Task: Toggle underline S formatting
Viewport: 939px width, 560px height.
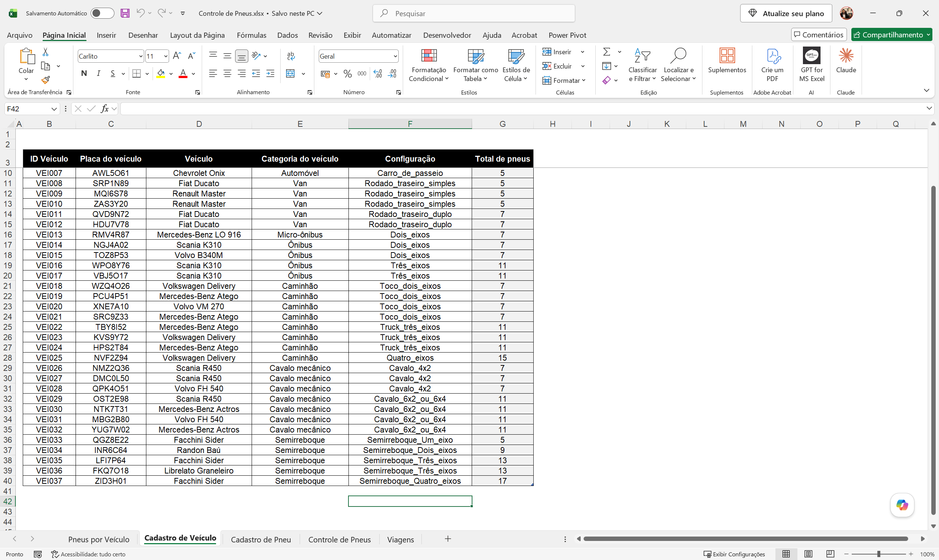Action: [113, 73]
